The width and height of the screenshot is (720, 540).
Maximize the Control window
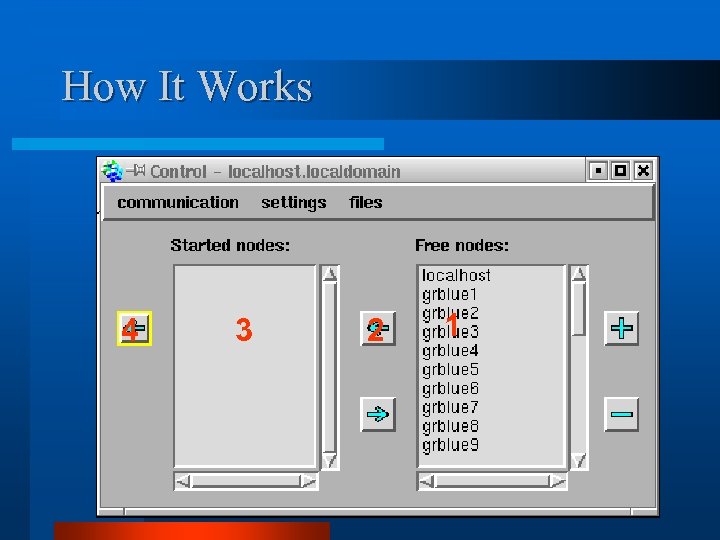click(620, 171)
